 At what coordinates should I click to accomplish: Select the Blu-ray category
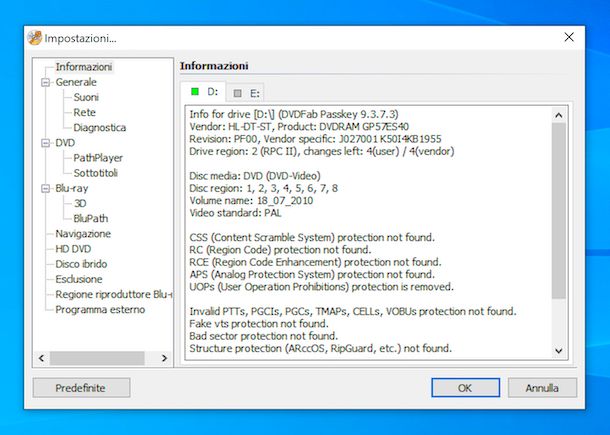point(72,188)
